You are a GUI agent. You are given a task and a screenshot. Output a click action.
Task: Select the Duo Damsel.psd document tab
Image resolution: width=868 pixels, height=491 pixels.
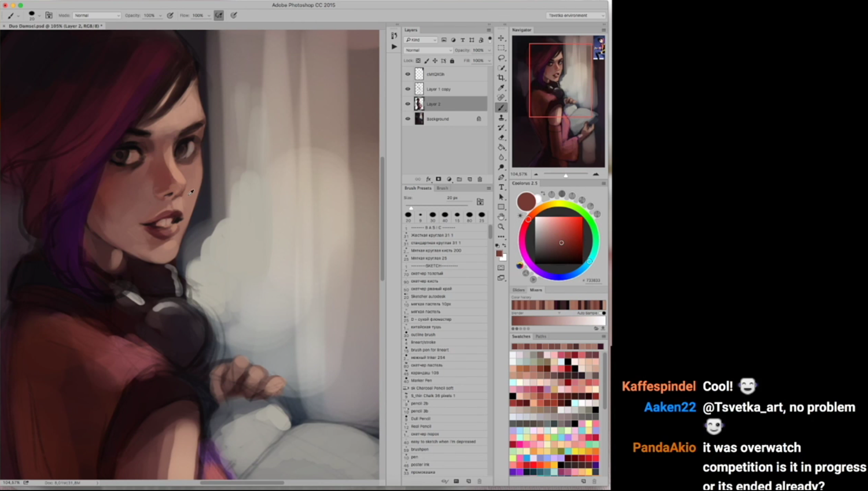55,26
